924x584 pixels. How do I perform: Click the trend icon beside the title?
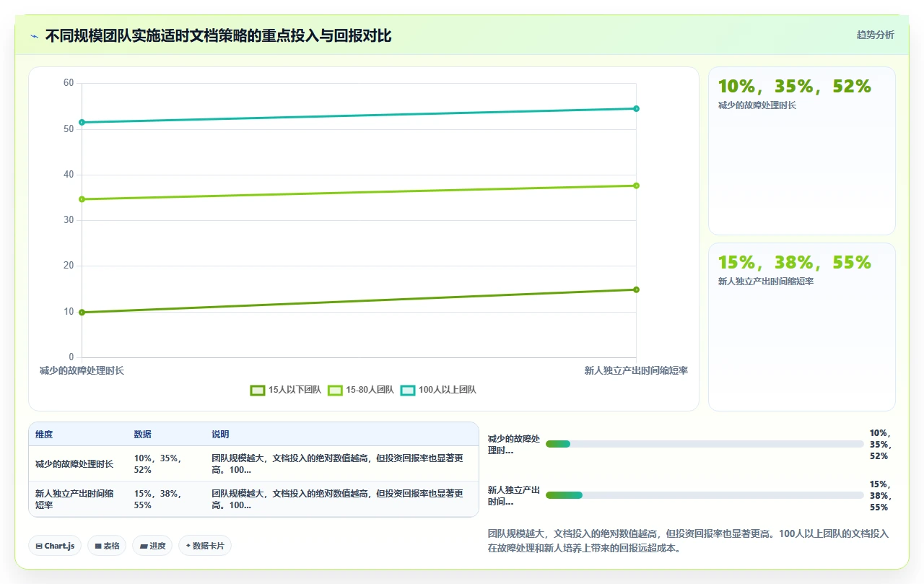(34, 36)
